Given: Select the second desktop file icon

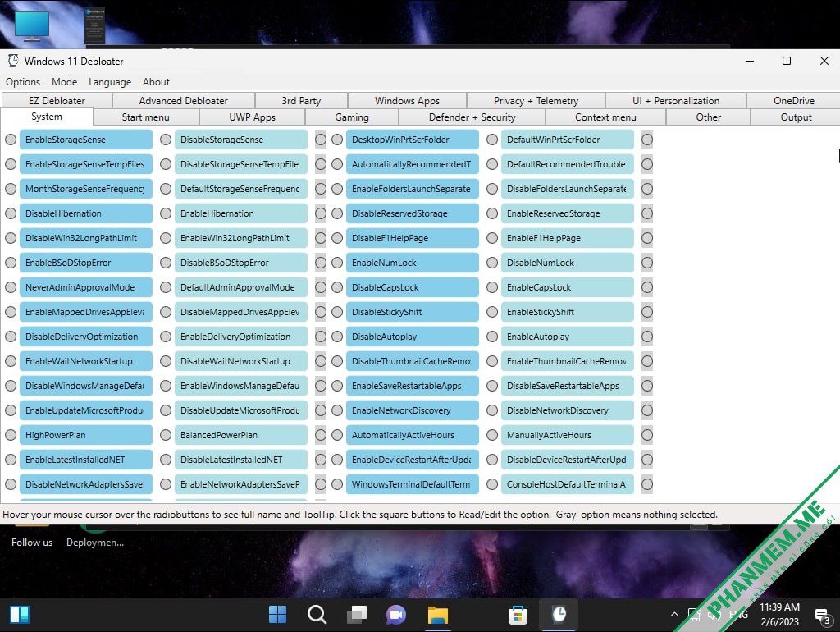Looking at the screenshot, I should point(95,25).
